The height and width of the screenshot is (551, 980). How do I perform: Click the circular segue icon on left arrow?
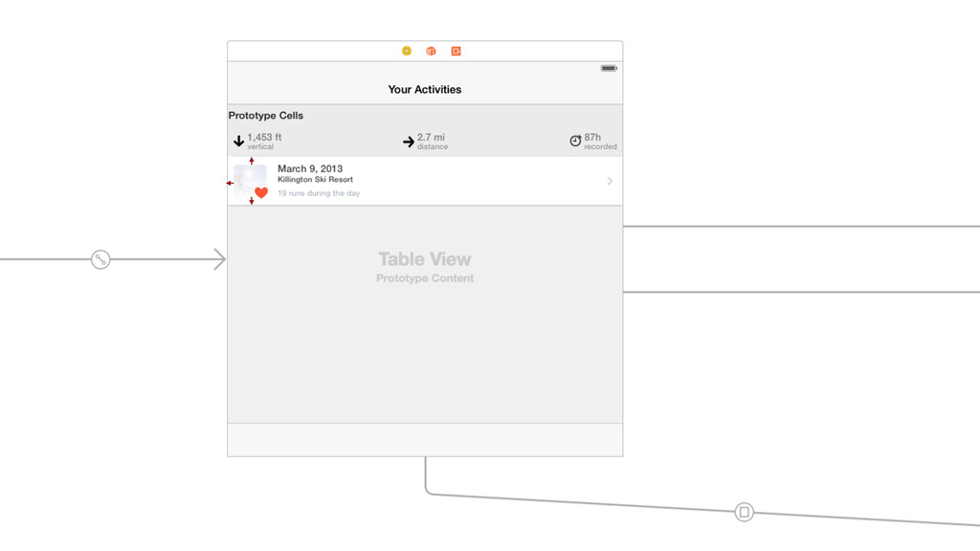pos(100,259)
